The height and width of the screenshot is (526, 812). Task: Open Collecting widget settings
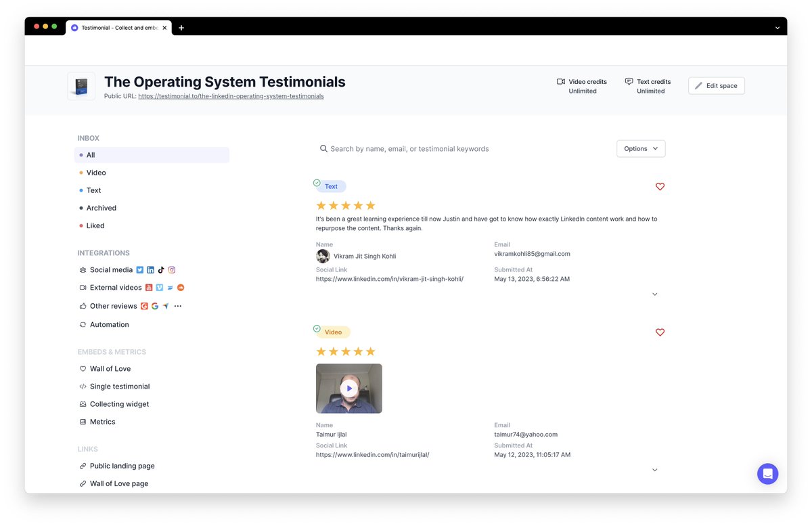pyautogui.click(x=119, y=404)
